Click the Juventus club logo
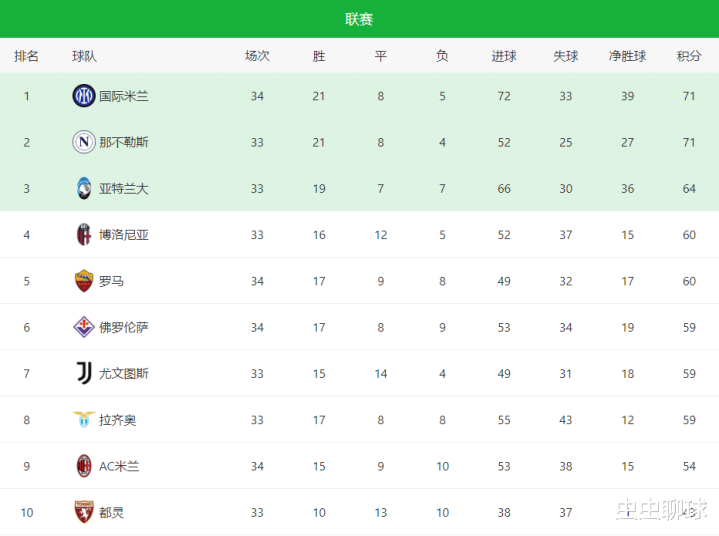Viewport: 719px width, 536px height. point(84,373)
